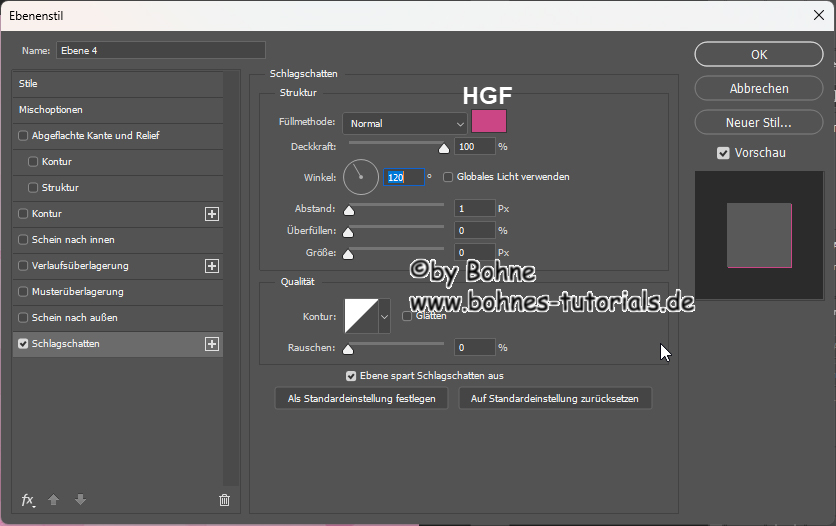Click the move effect down arrow
This screenshot has height=526, width=836.
coord(80,500)
